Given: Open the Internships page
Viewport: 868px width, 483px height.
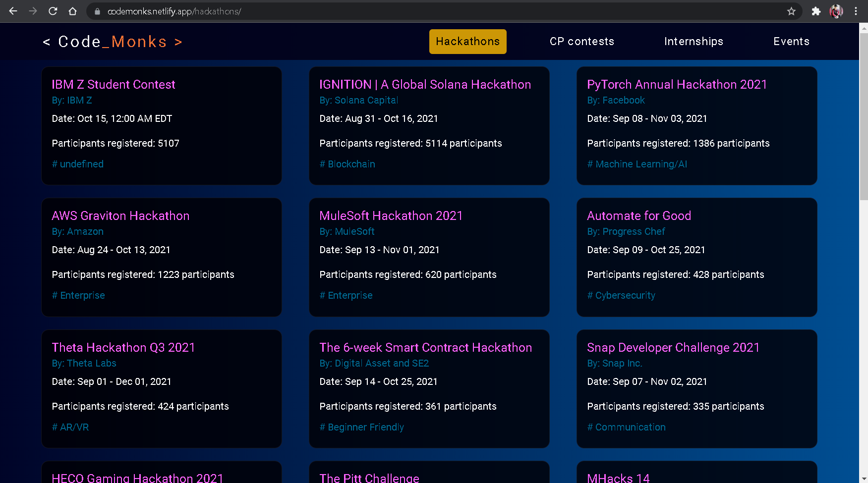Looking at the screenshot, I should coord(694,42).
